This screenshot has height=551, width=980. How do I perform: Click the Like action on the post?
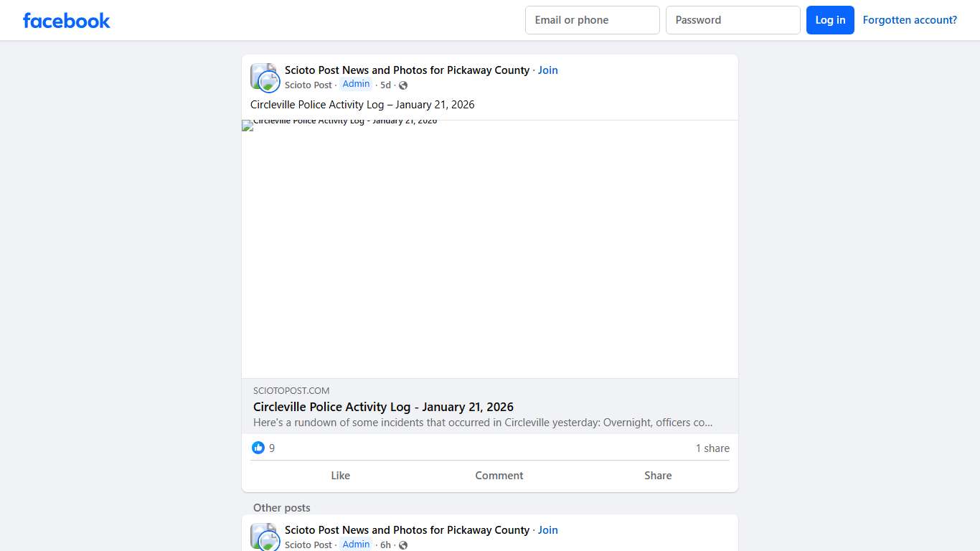pos(340,475)
